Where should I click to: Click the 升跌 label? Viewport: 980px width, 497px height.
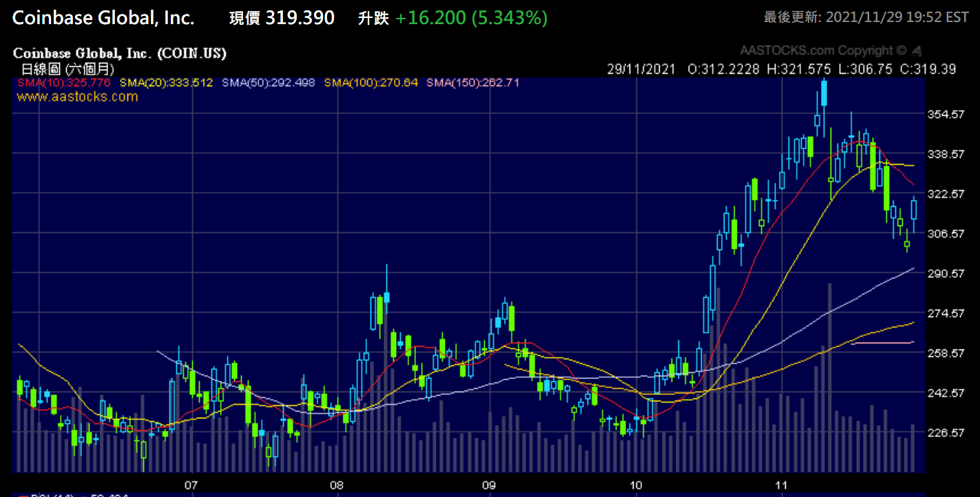pos(374,19)
